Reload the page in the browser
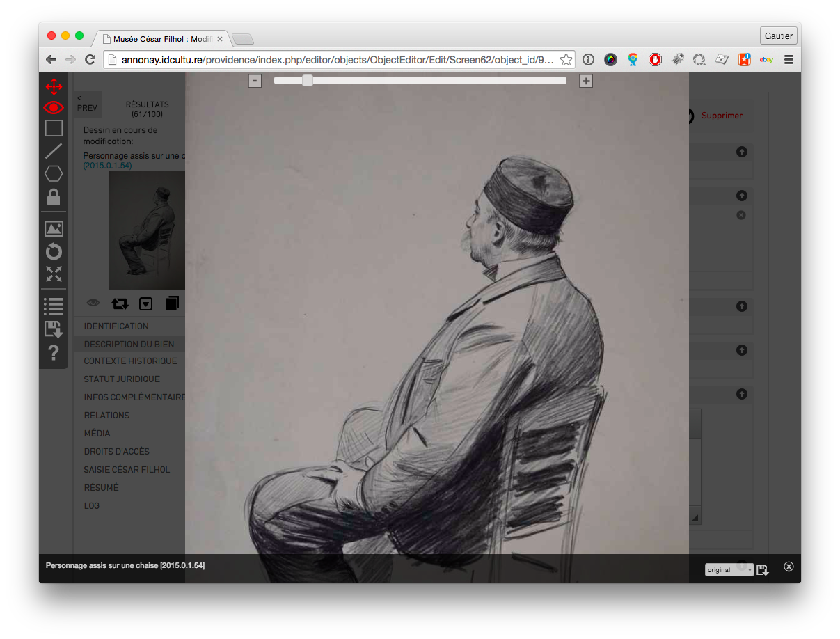This screenshot has width=840, height=639. point(90,60)
